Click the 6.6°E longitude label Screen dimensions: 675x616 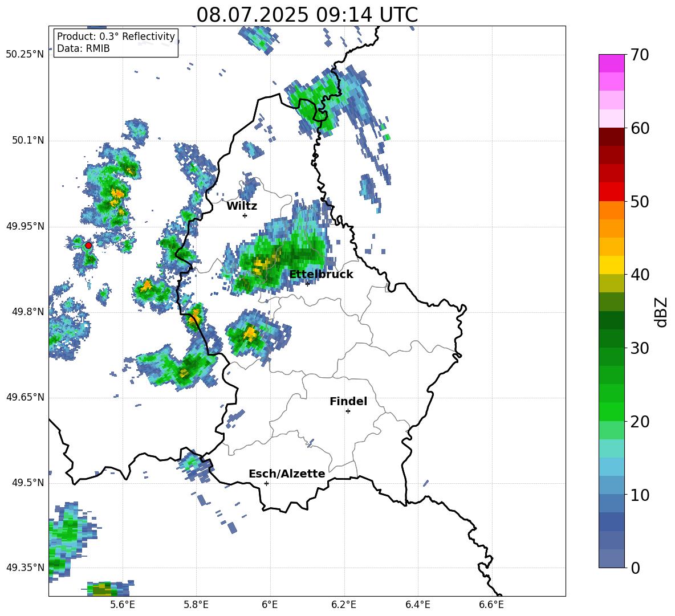tap(491, 605)
